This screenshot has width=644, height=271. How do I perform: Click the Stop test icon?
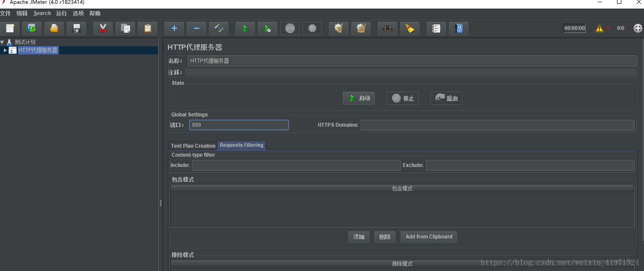tap(290, 29)
